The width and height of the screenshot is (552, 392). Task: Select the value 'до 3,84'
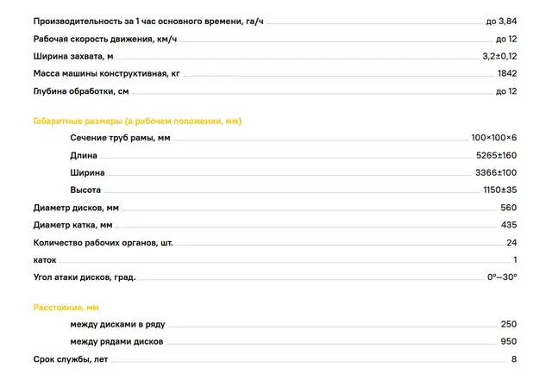(x=501, y=21)
